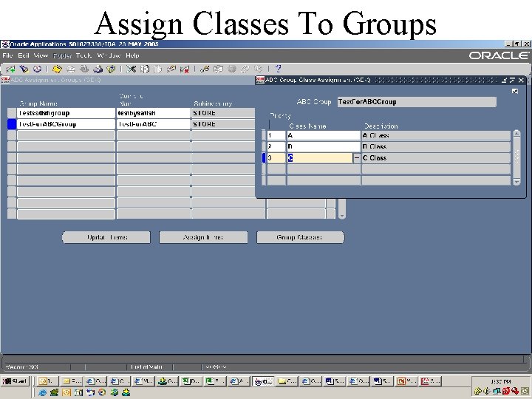Click STORE subinventory in TestForABCGroup row
This screenshot has width=532, height=399.
[224, 124]
